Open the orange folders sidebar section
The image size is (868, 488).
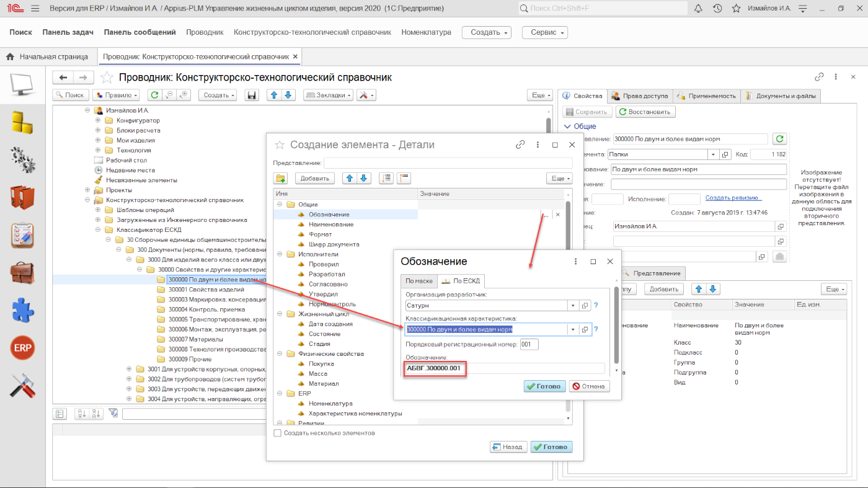point(23,197)
